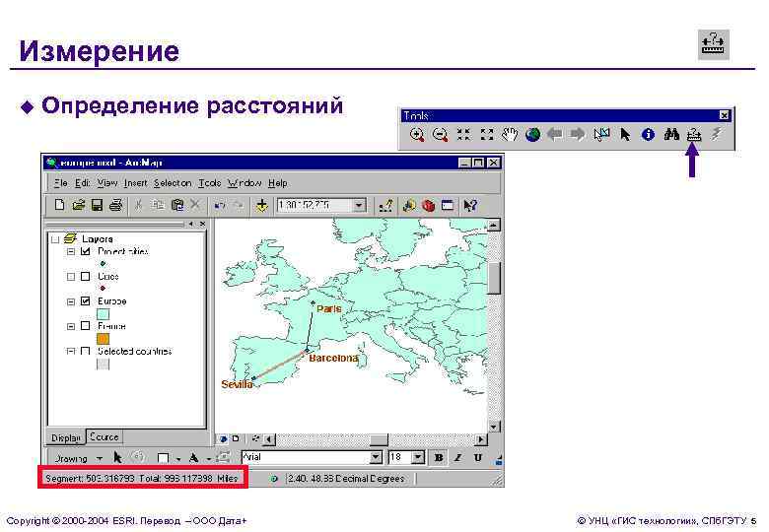The image size is (769, 532).
Task: Click the Open folder icon
Action: click(x=79, y=205)
